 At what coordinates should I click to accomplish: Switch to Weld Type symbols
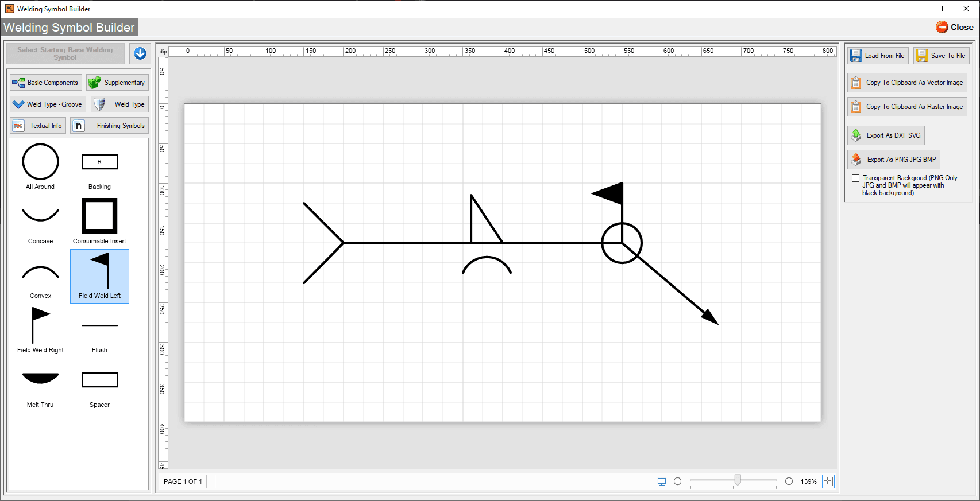120,104
